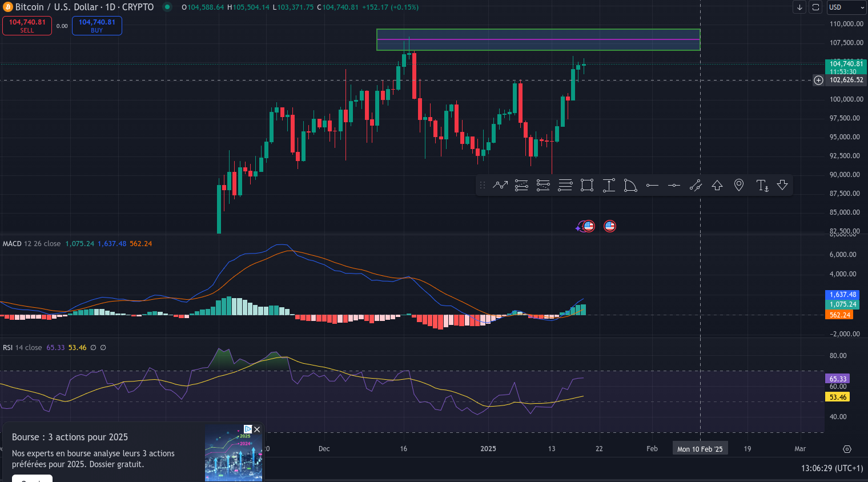This screenshot has height=482, width=868.
Task: Open the RSI 14 close indicator legend
Action: 22,347
